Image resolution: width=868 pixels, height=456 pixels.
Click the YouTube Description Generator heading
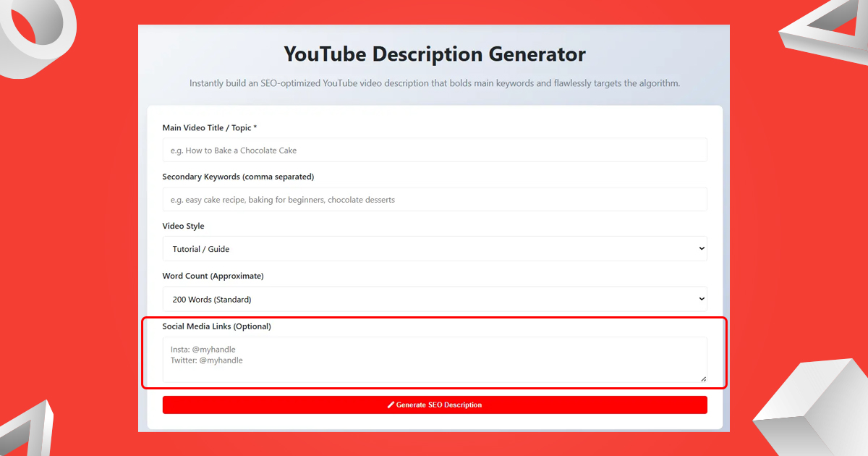[x=434, y=54]
